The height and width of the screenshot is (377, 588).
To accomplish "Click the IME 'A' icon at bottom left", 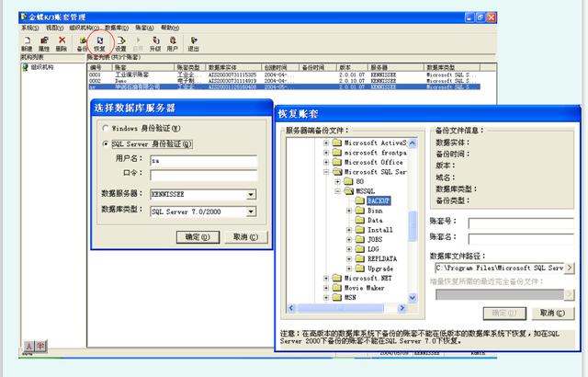I will [x=28, y=346].
